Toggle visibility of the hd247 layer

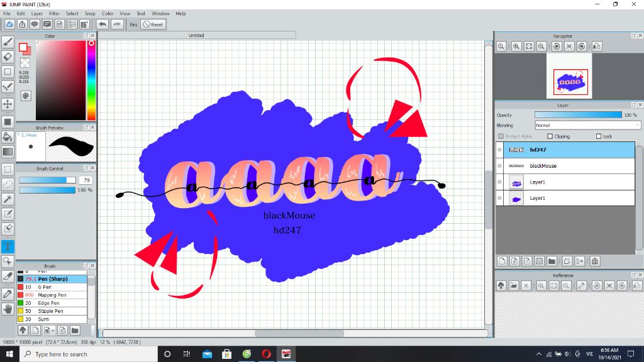pyautogui.click(x=499, y=150)
